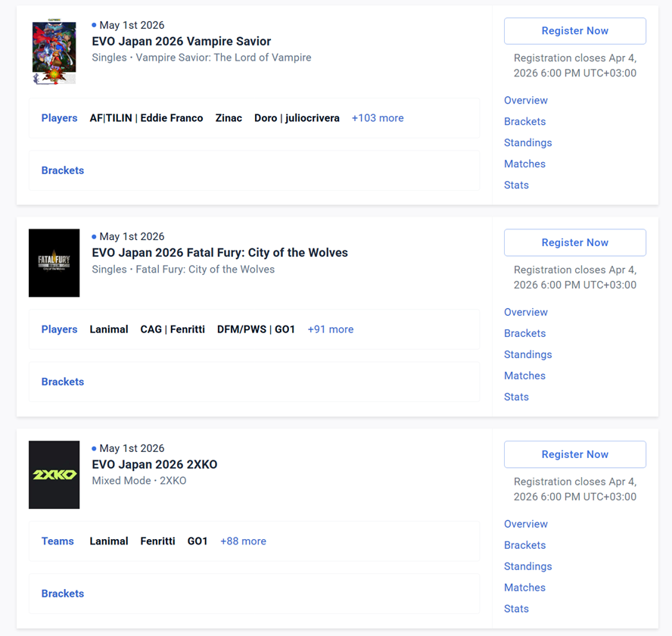Screen dimensions: 672x636
Task: Select Fenritti in 2XKO teams
Action: (x=157, y=541)
